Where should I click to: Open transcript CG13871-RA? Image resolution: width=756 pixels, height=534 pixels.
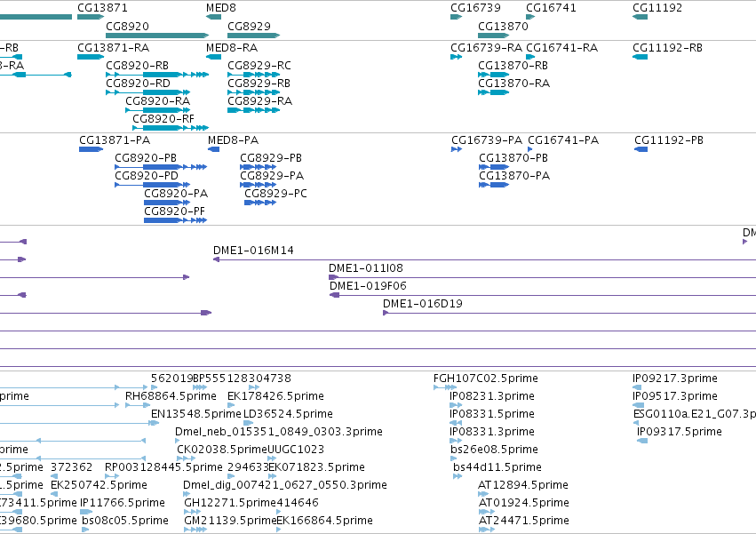click(114, 48)
